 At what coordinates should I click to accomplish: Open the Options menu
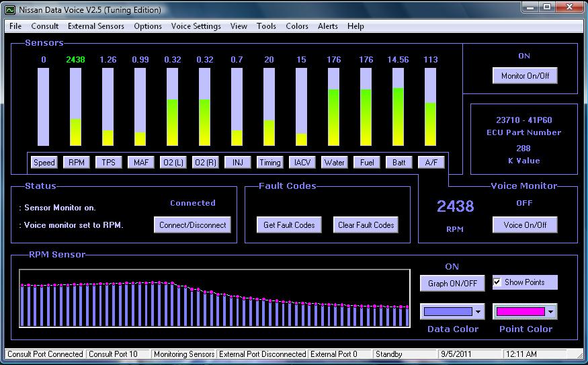point(148,26)
